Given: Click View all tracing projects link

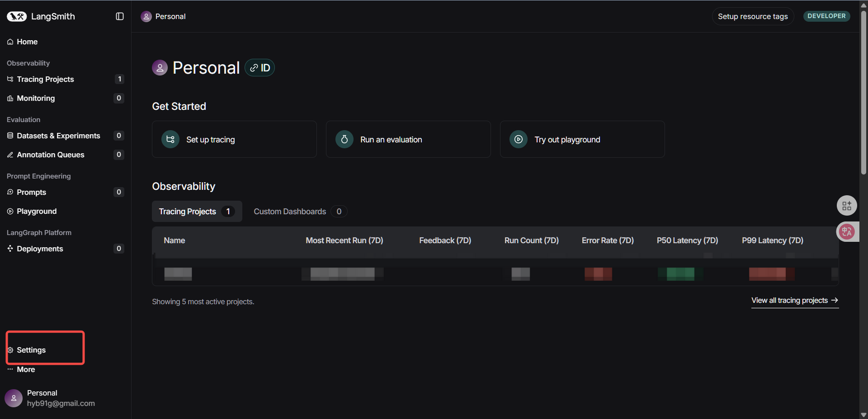Looking at the screenshot, I should (x=795, y=301).
